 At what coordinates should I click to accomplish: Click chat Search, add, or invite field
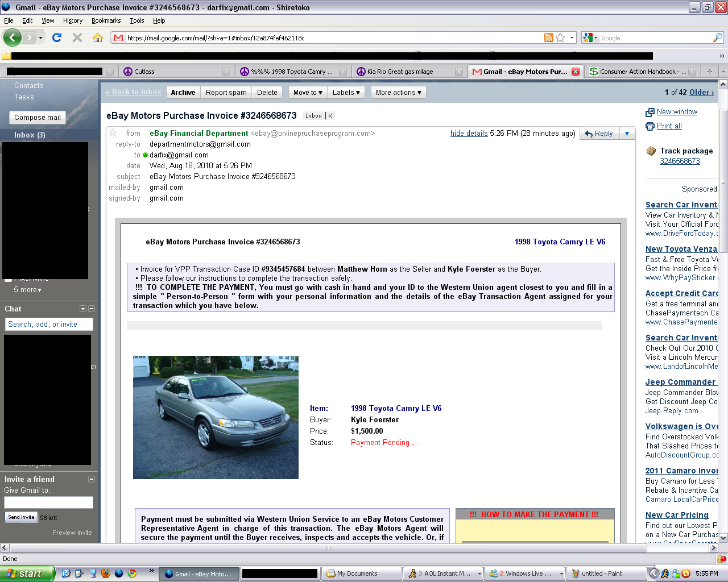coord(49,325)
